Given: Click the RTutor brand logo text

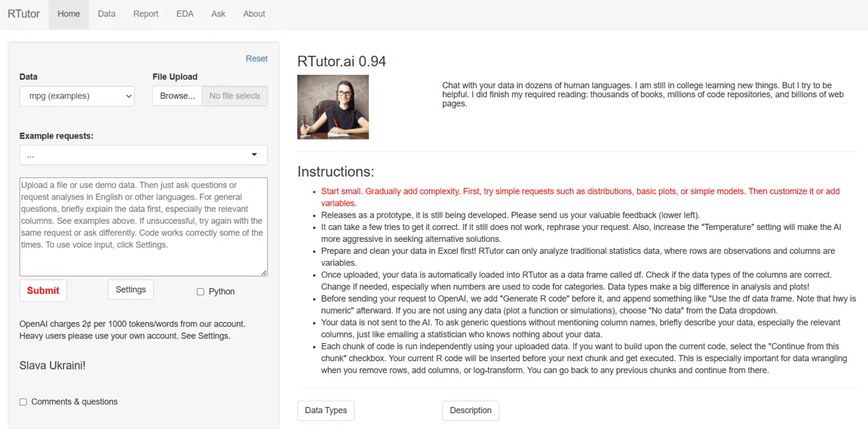Looking at the screenshot, I should pos(24,14).
